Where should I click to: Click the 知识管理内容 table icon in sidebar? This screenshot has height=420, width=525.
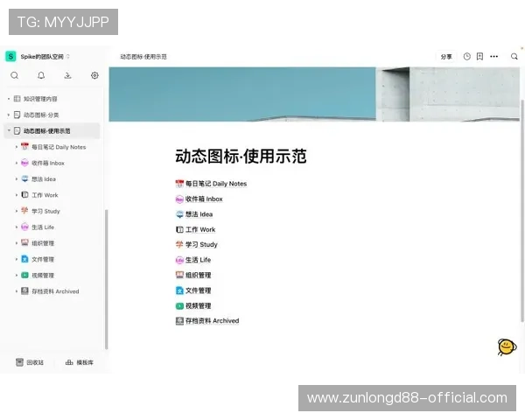point(17,99)
